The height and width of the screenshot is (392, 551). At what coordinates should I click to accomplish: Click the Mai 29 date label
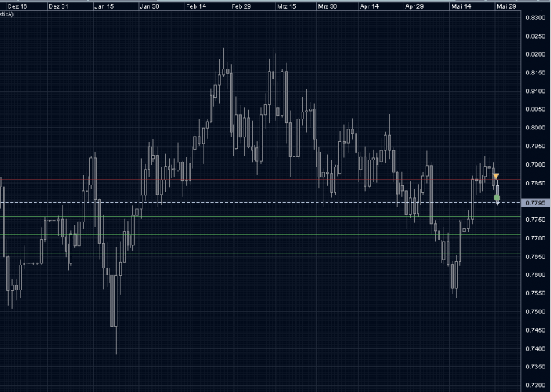pyautogui.click(x=507, y=6)
